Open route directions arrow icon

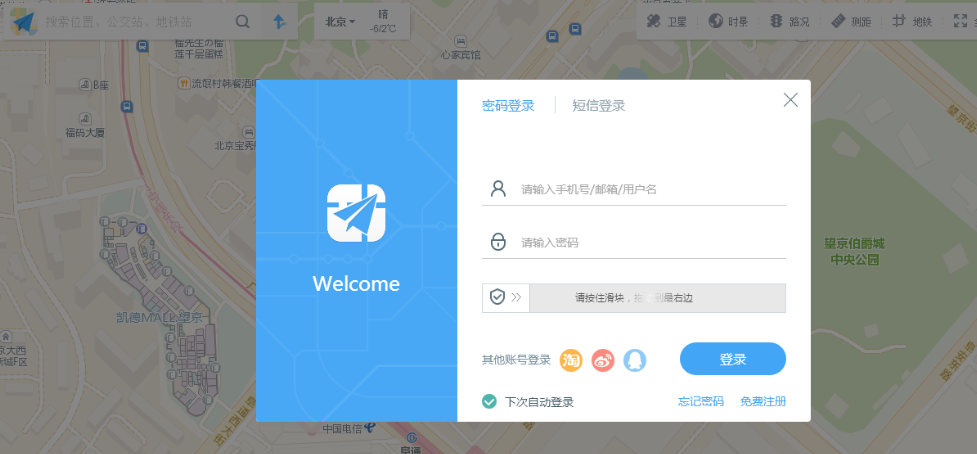280,22
